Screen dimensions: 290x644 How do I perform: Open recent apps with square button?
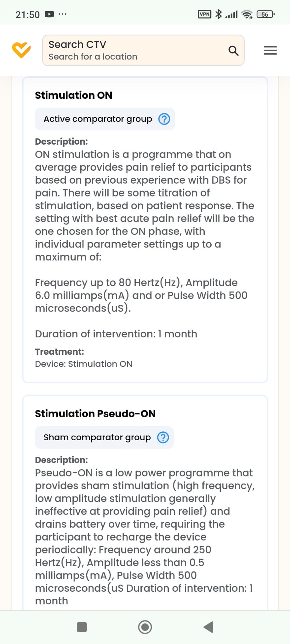[82, 627]
